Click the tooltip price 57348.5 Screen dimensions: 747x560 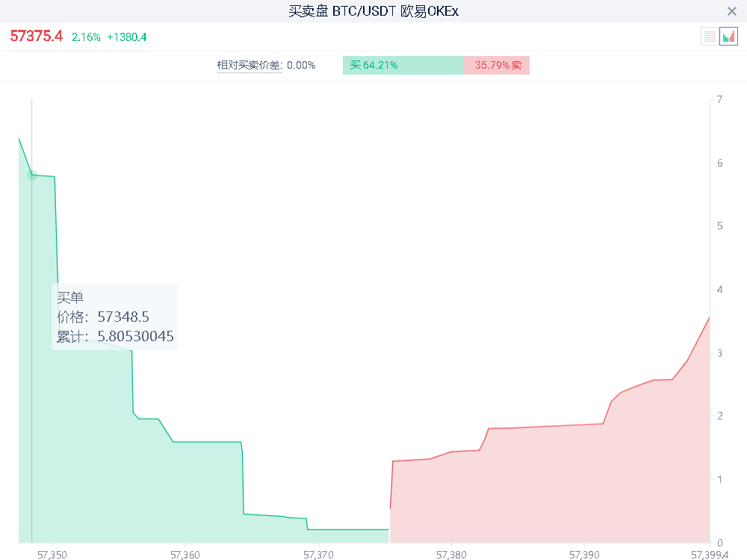pos(123,317)
